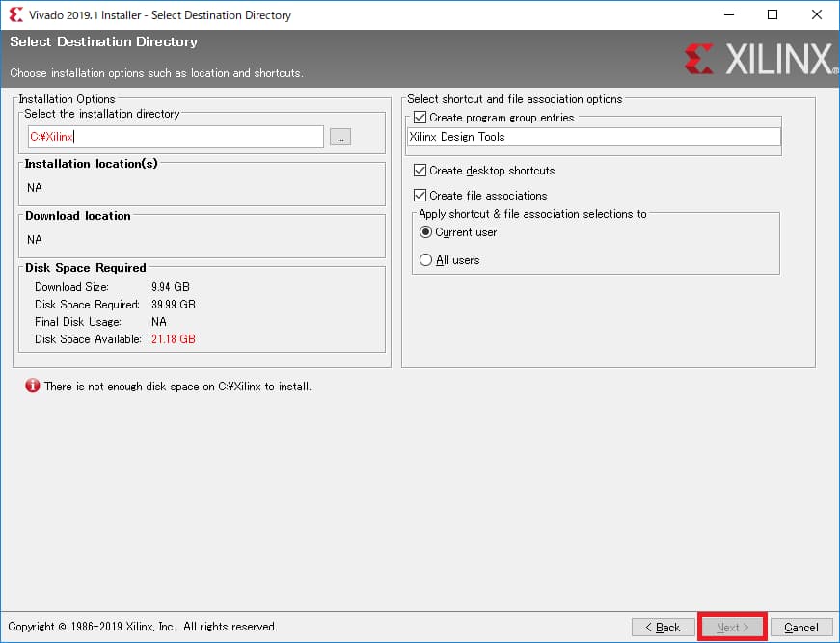Cancel the Vivado installation
Image resolution: width=840 pixels, height=643 pixels.
pyautogui.click(x=801, y=627)
